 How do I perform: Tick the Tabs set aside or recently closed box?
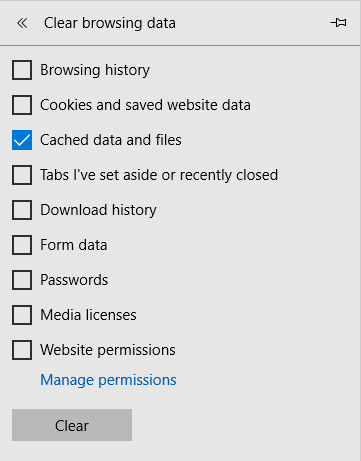coord(22,175)
